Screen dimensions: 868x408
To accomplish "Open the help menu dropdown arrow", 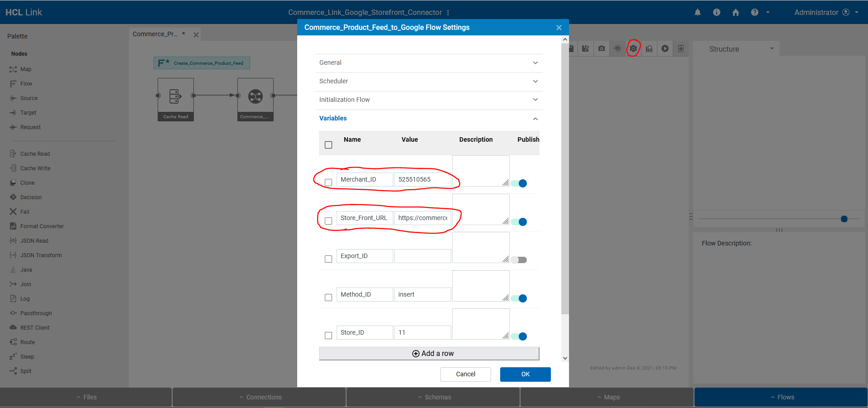I will coord(768,13).
